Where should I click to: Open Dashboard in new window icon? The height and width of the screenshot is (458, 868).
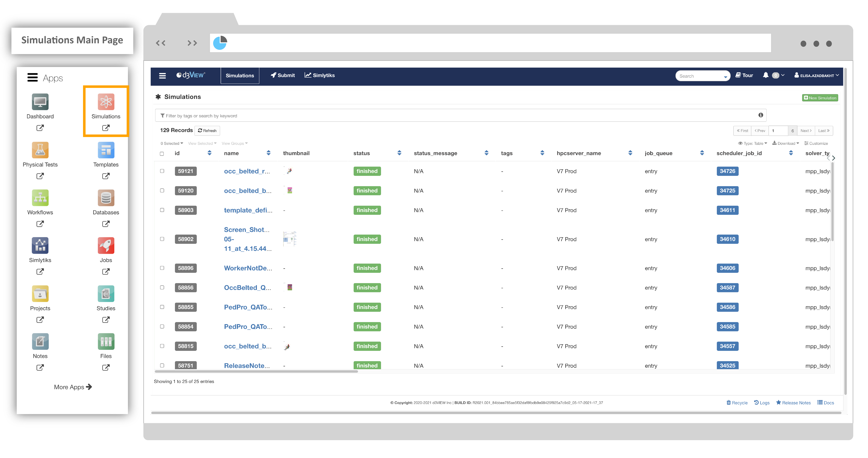pos(40,128)
